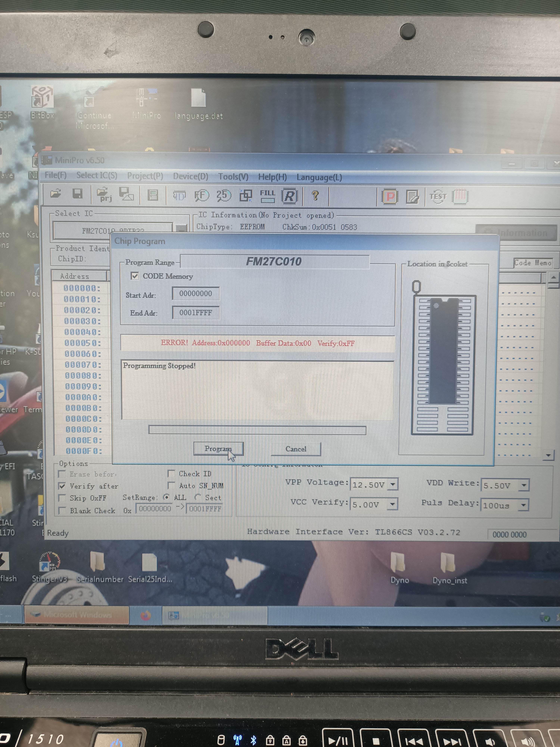Click the calculator-style toolbar icon

click(x=153, y=195)
